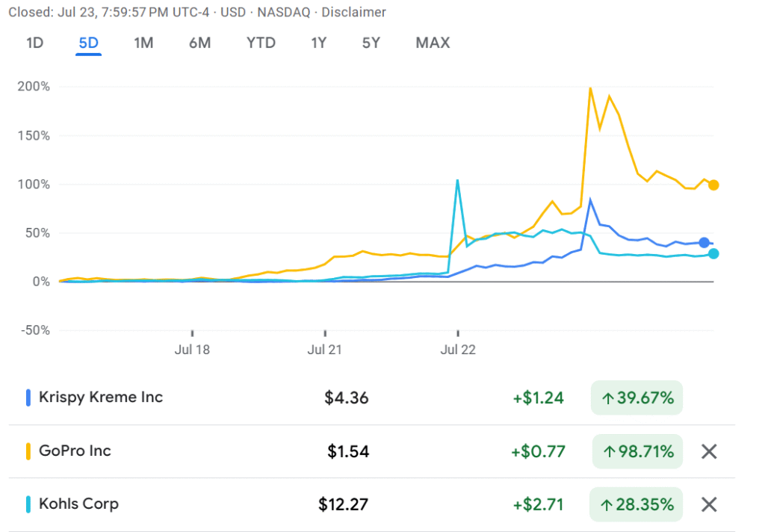This screenshot has width=765, height=532.
Task: Show the MAX time range
Action: point(433,43)
